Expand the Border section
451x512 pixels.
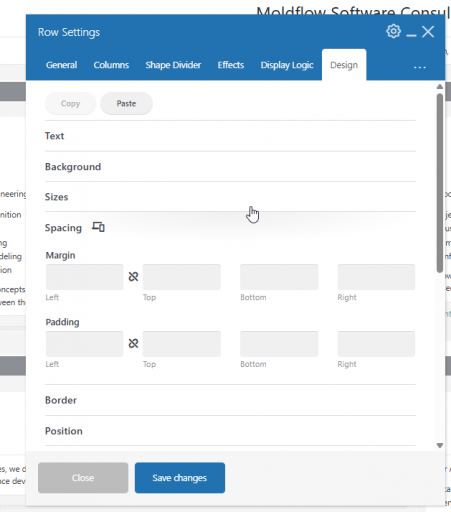230,400
